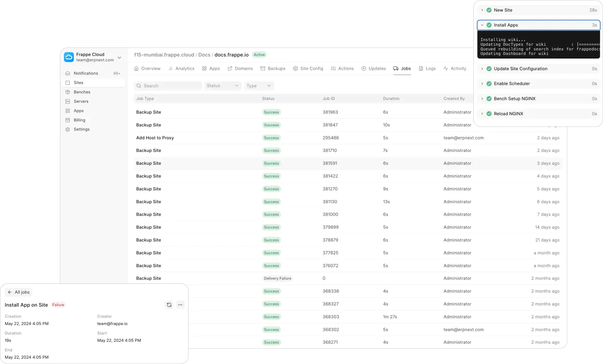The width and height of the screenshot is (603, 364).
Task: Go back to All jobs
Action: pos(18,292)
